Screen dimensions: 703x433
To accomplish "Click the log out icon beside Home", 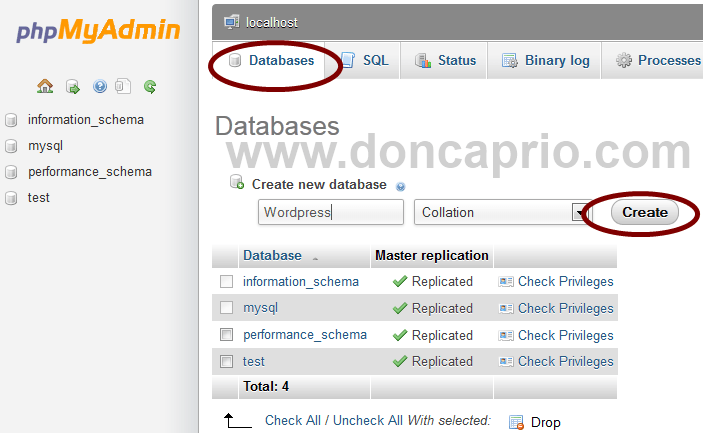I will tap(72, 86).
